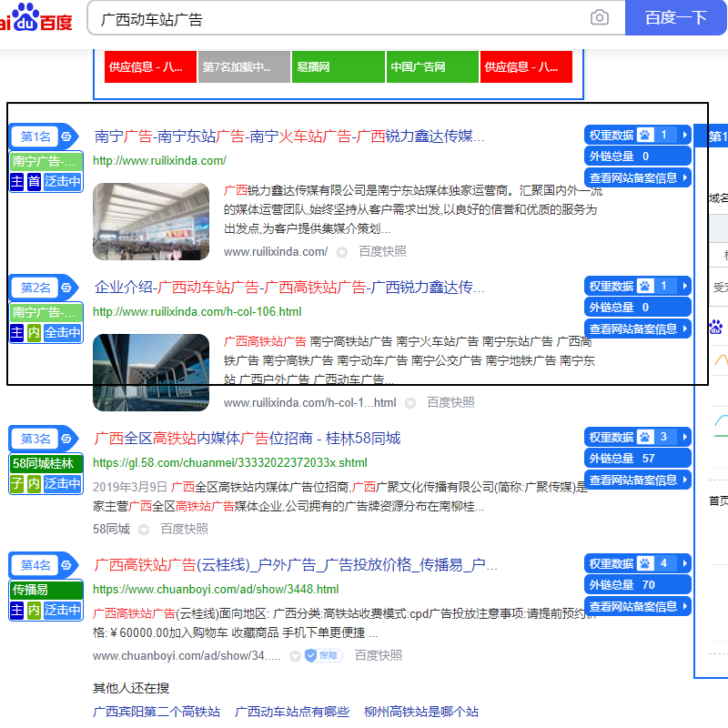Click the 百度一下 search button
This screenshot has width=728, height=728.
pos(675,17)
